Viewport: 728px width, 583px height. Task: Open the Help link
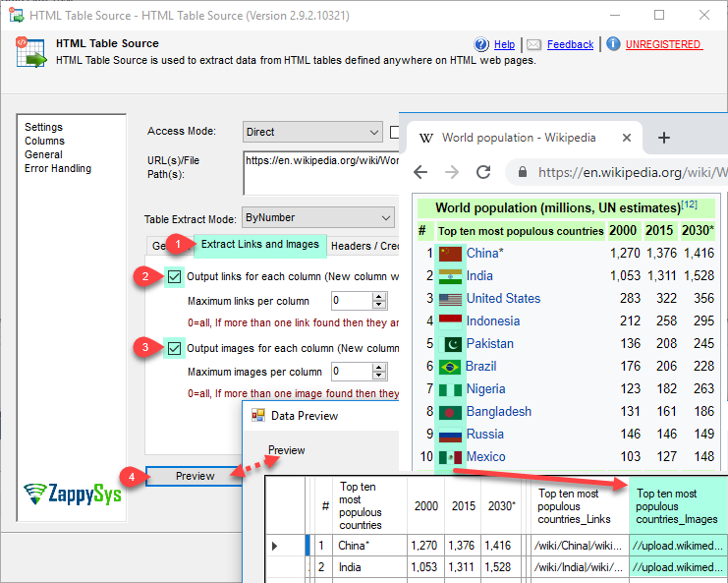coord(504,44)
